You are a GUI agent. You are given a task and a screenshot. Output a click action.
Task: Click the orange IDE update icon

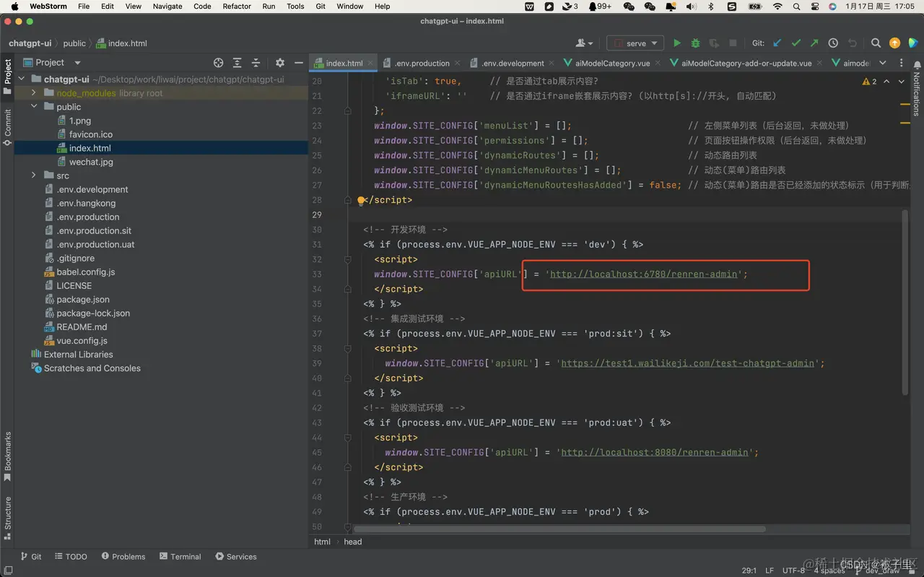click(x=894, y=43)
